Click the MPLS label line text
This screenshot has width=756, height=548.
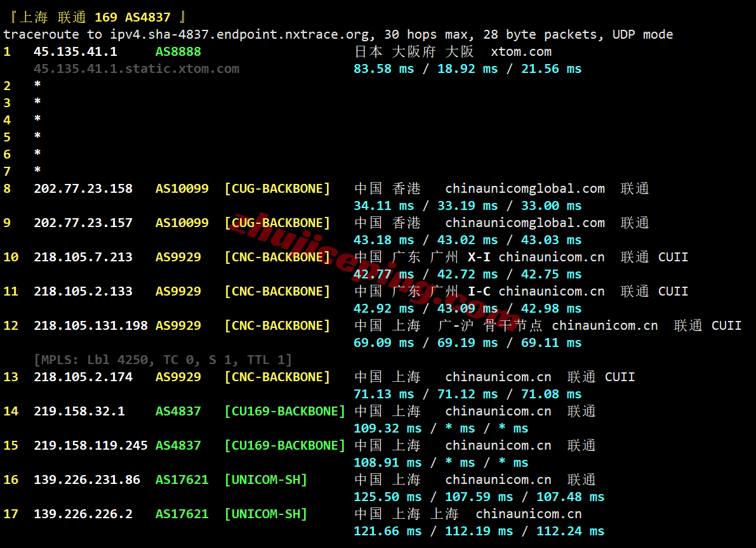tap(163, 360)
